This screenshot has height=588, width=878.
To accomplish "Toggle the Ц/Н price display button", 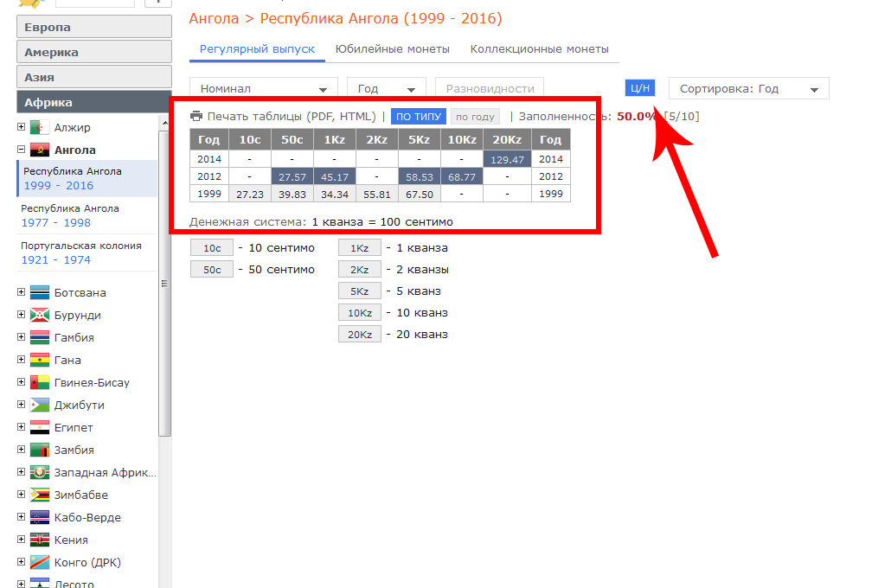I will point(640,88).
